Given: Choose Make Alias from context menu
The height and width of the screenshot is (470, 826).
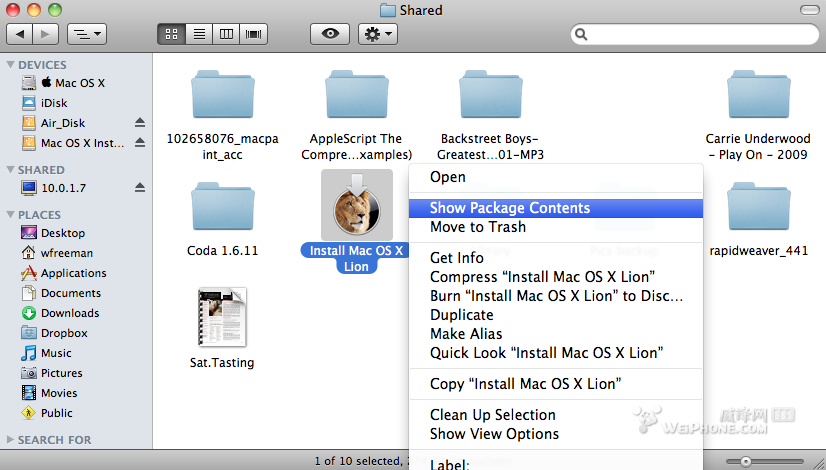Looking at the screenshot, I should (556, 334).
